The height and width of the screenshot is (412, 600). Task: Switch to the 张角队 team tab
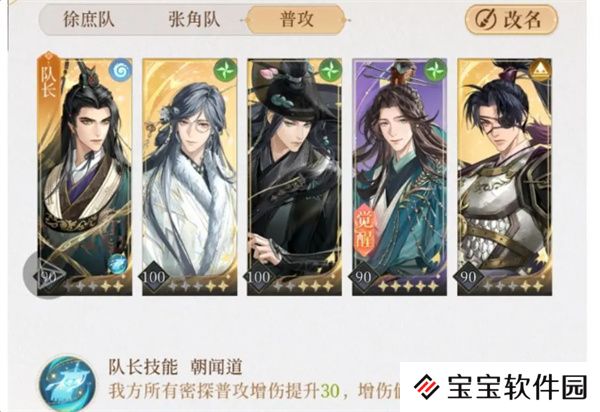point(194,19)
